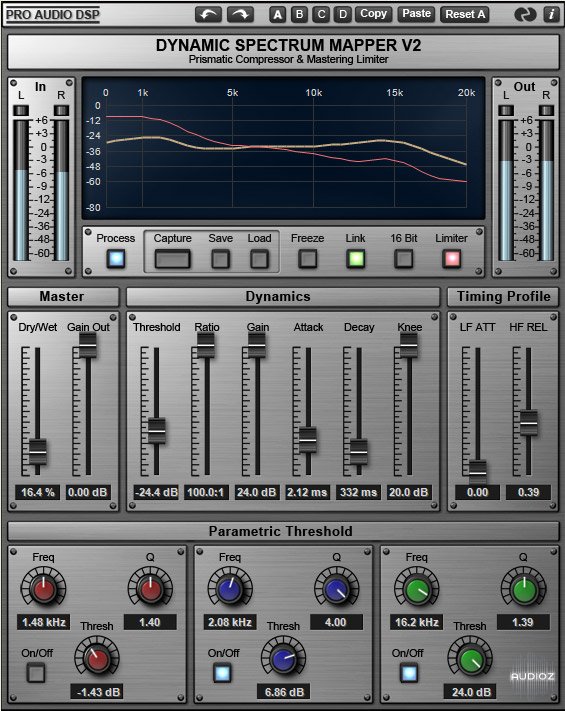Click the blue Q knob

337,588
